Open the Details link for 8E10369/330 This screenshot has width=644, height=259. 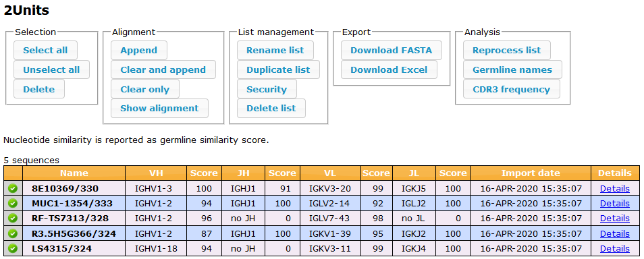pyautogui.click(x=615, y=189)
